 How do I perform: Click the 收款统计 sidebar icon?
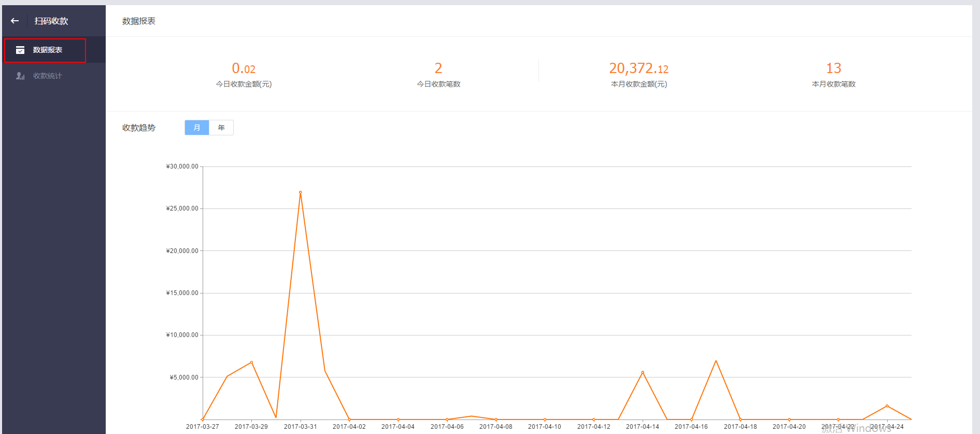pyautogui.click(x=20, y=76)
